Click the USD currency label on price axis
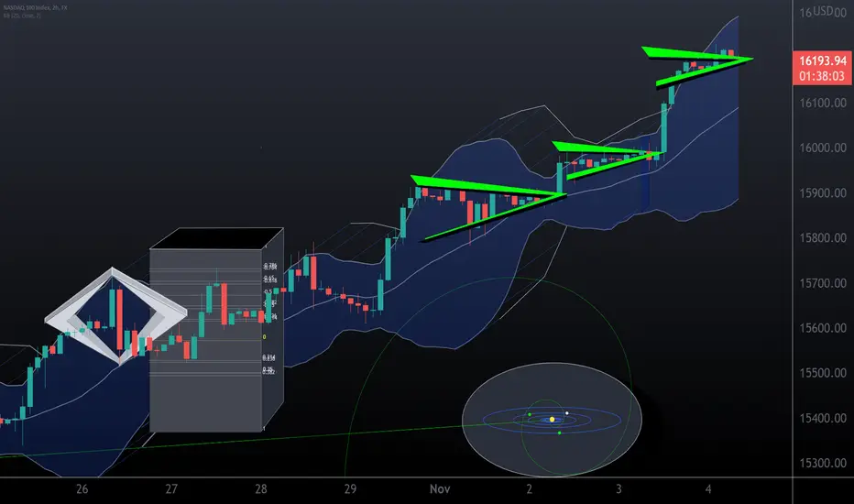 [823, 10]
